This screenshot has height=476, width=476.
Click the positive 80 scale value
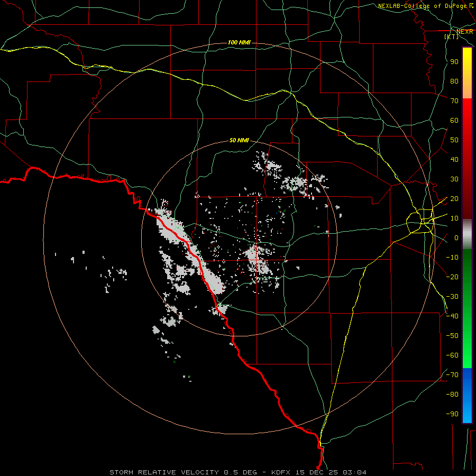(x=454, y=81)
